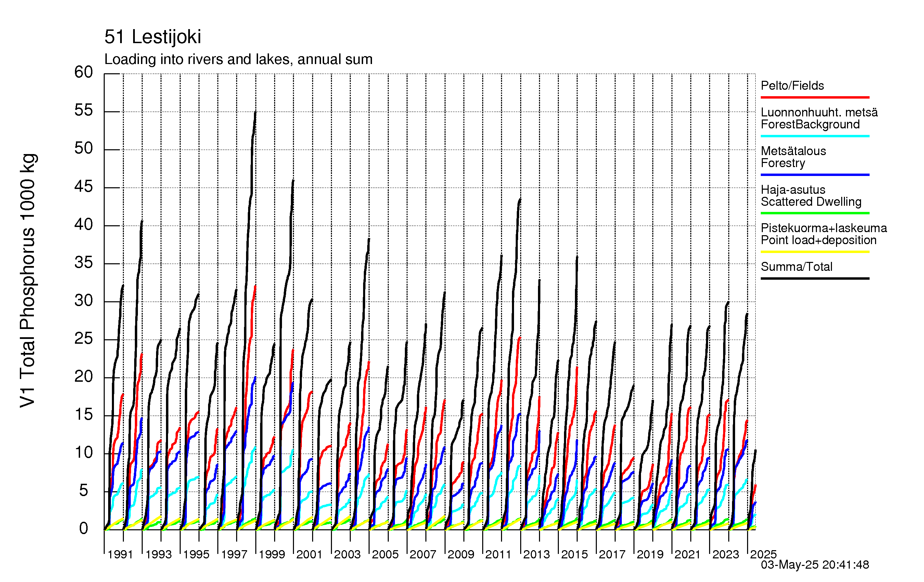Click the x-axis year label 2015
924x582 pixels.
[x=575, y=554]
